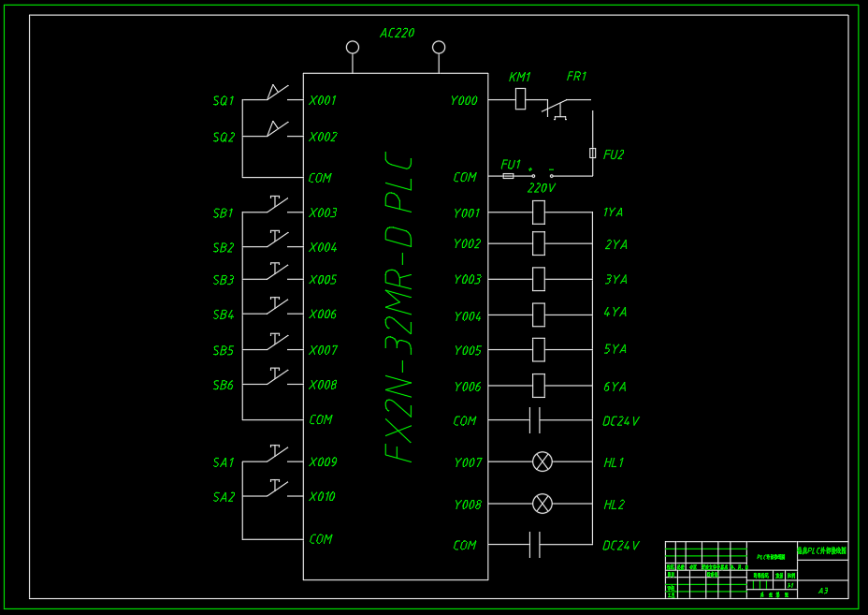Click the FU2 text label
The width and height of the screenshot is (868, 615).
click(x=614, y=154)
